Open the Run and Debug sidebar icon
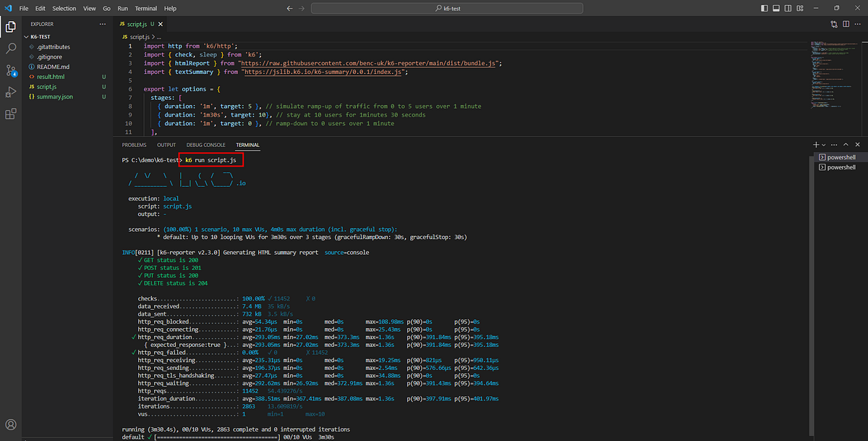The height and width of the screenshot is (441, 868). (x=10, y=91)
